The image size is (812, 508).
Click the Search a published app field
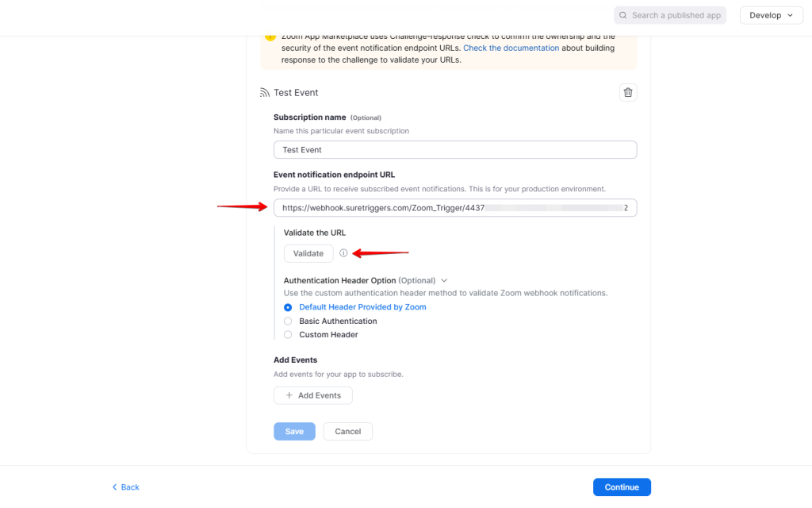click(x=676, y=15)
